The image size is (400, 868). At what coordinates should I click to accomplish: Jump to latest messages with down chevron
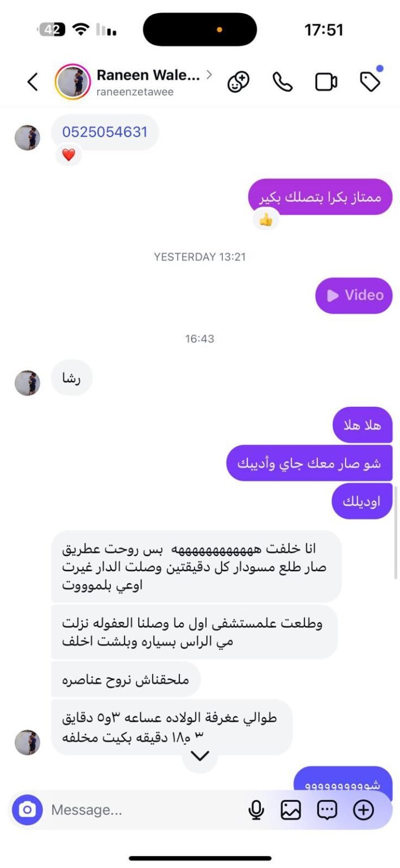point(200,756)
